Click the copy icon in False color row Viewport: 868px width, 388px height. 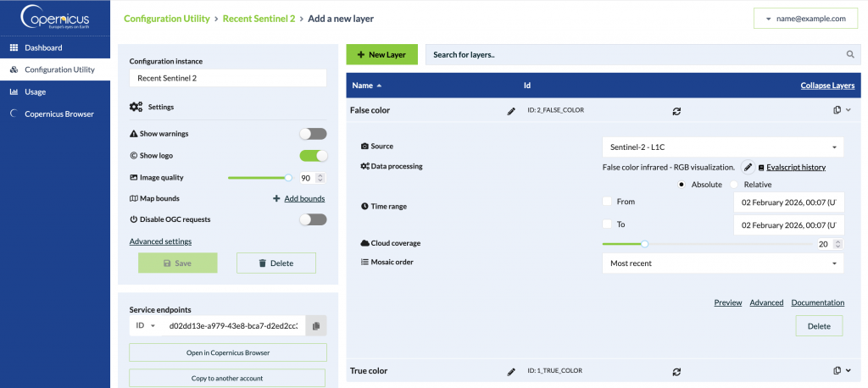[837, 110]
